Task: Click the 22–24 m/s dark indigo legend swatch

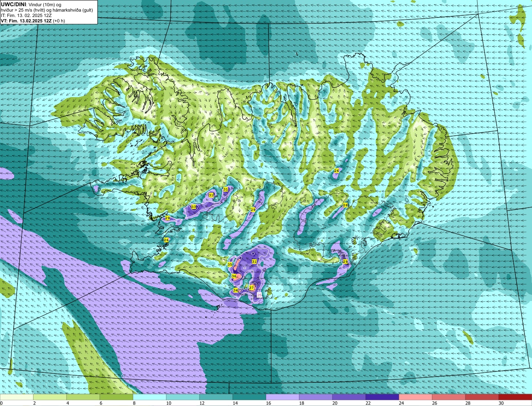Action: [382, 397]
